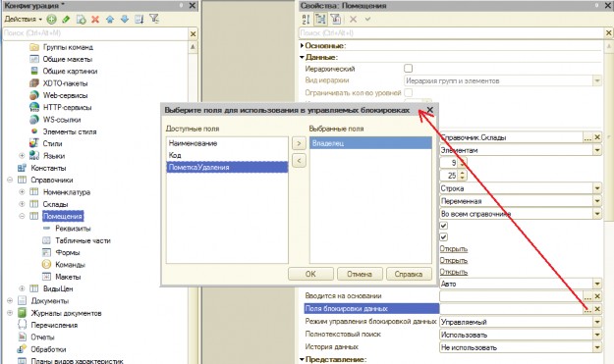Select Перечисления in configuration tree
The height and width of the screenshot is (364, 614).
tap(54, 325)
